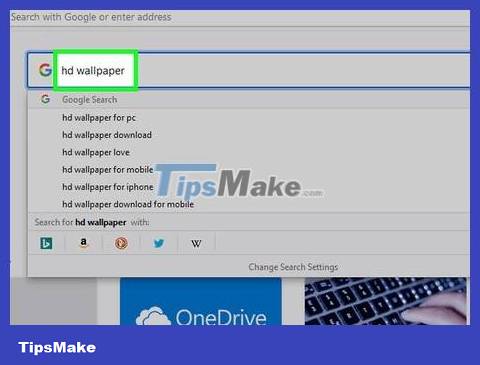Click the DuckDuckGo search engine icon
Viewport: 480px width, 365px height.
pos(121,243)
